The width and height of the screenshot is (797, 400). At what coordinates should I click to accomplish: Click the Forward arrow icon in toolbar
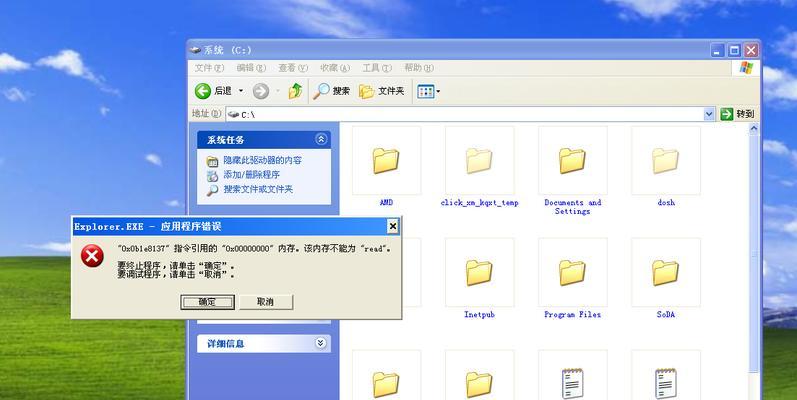(261, 91)
